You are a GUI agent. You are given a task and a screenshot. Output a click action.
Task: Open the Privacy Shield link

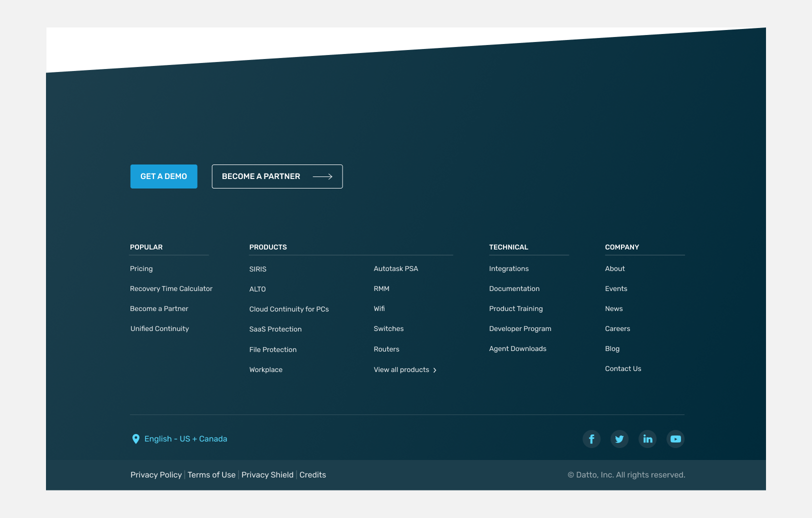267,475
